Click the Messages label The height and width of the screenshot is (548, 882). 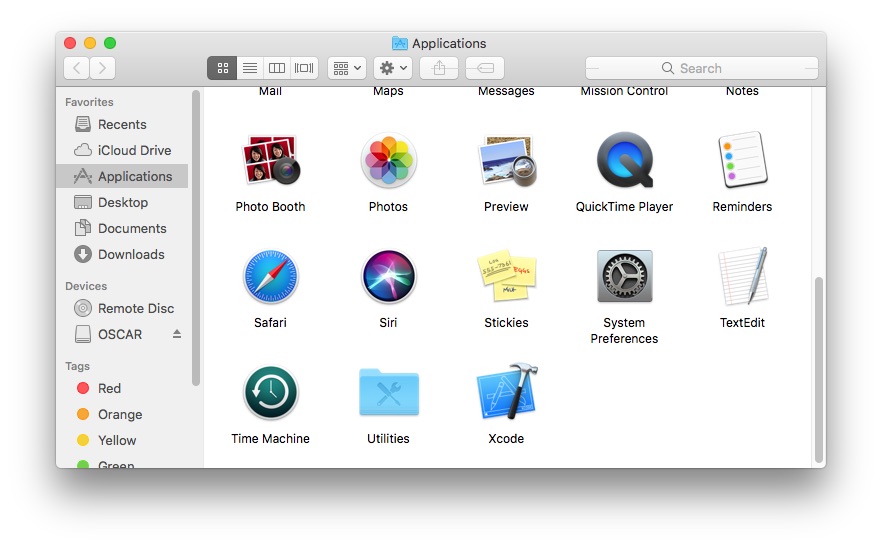pos(506,91)
